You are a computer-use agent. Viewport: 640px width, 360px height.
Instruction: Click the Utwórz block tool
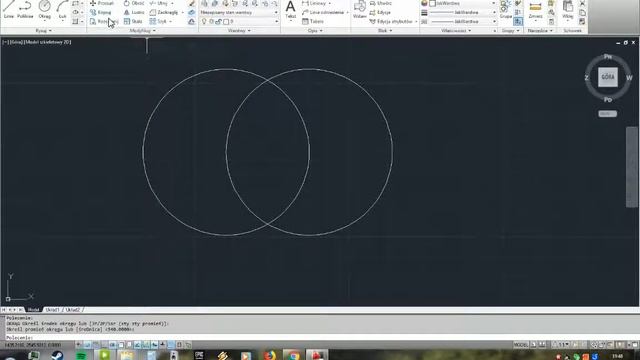point(380,3)
